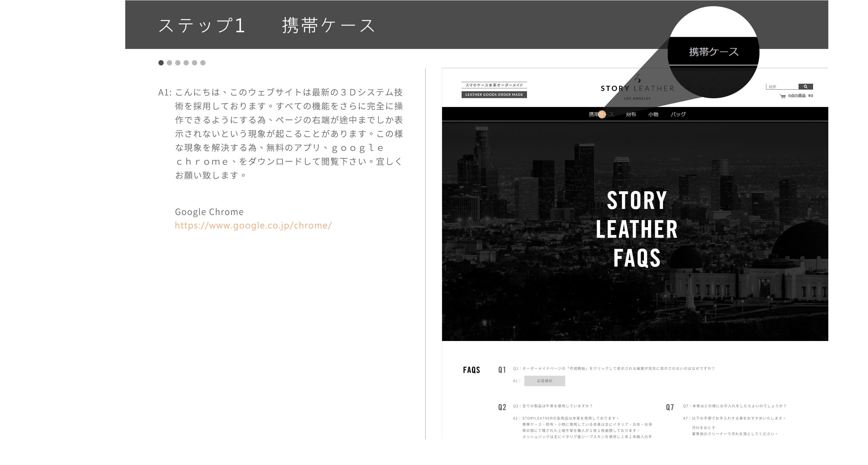Click the Story Leather logo

[637, 88]
